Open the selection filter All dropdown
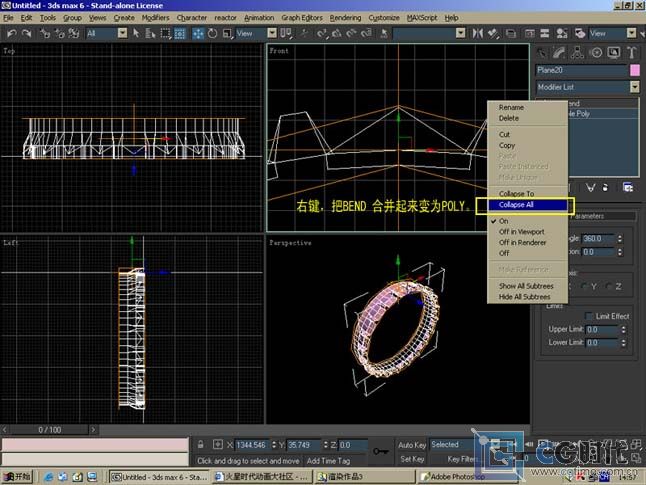This screenshot has height=485, width=646. (122, 33)
